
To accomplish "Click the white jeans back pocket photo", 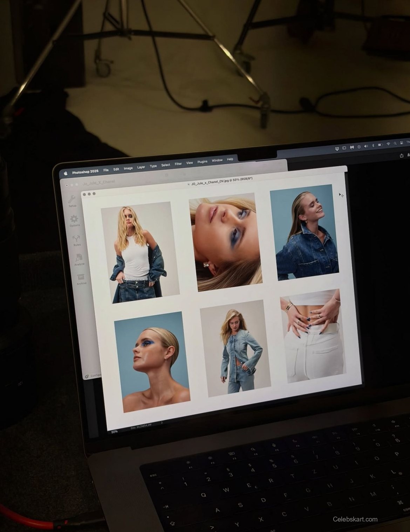I will (x=312, y=336).
